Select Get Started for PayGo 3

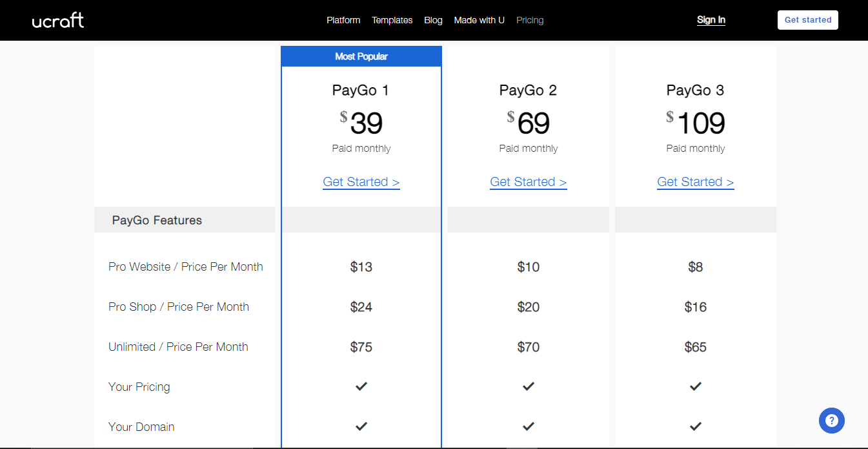click(x=695, y=182)
